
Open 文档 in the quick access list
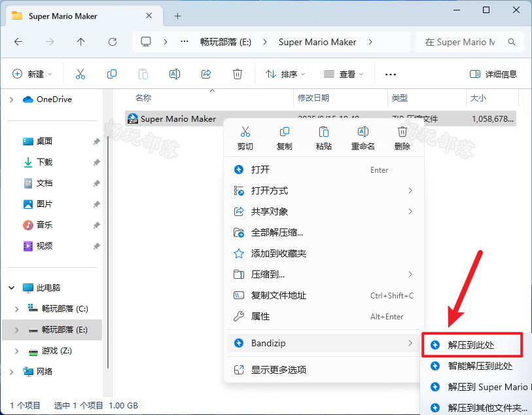point(44,183)
